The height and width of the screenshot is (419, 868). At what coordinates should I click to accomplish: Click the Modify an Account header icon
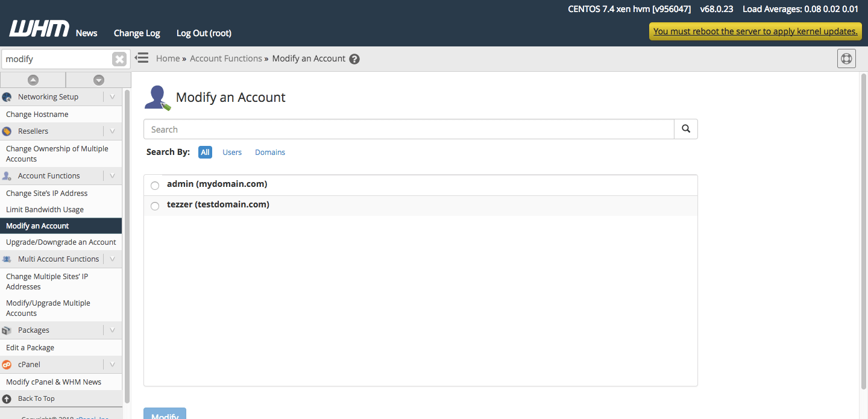coord(157,98)
